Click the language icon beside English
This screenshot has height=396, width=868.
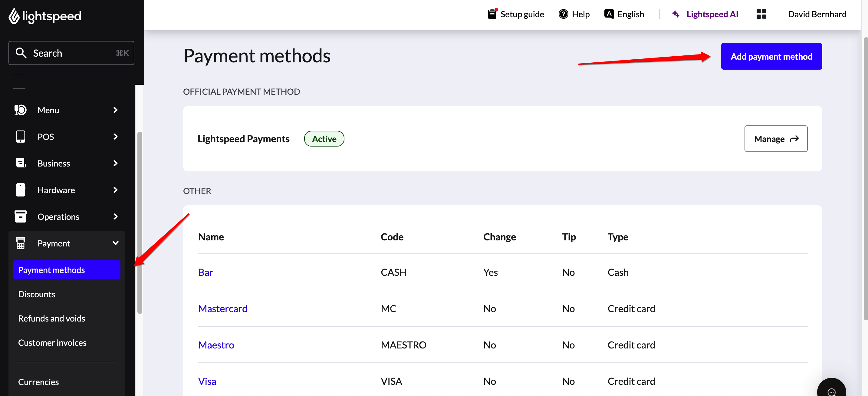click(x=609, y=14)
